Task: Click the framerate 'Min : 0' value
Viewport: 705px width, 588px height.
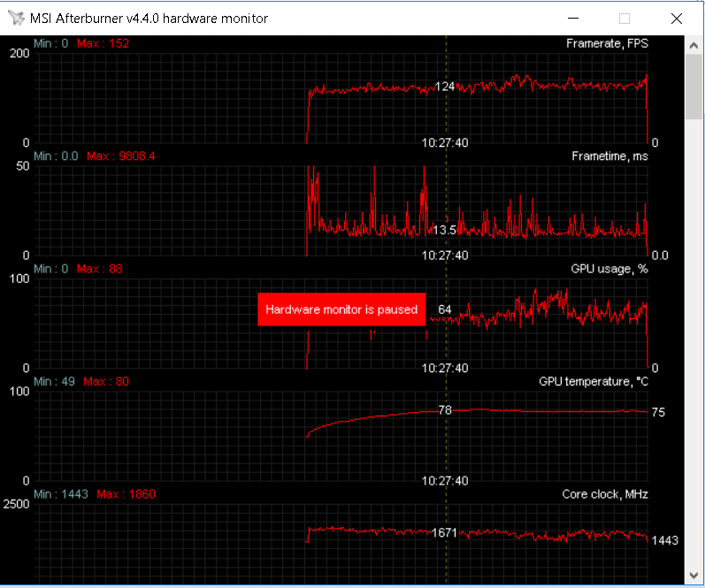Action: pyautogui.click(x=50, y=43)
